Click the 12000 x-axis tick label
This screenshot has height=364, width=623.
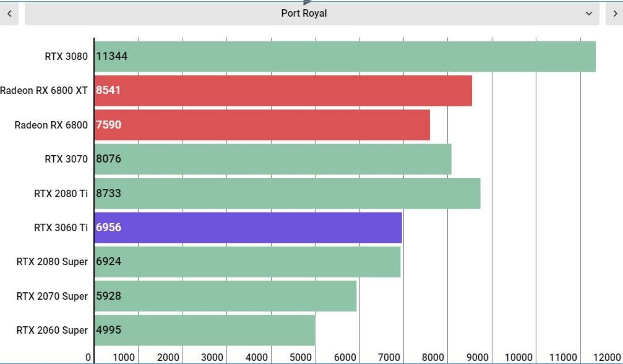(x=607, y=357)
